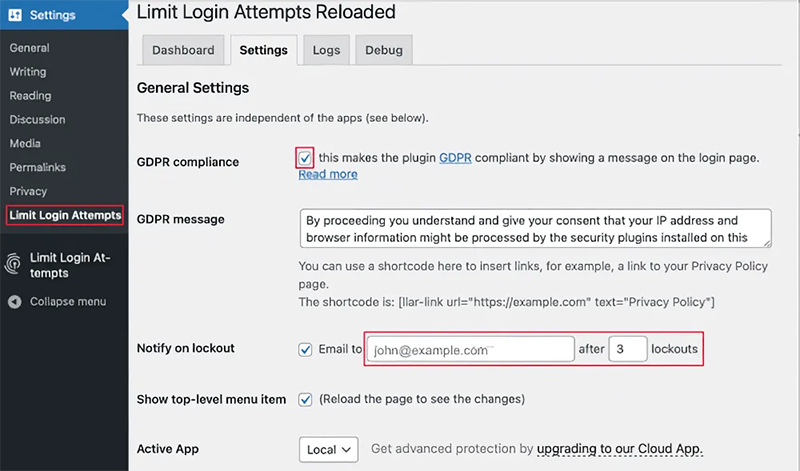Click 'These settings are independent of the apps' text

coord(283,118)
